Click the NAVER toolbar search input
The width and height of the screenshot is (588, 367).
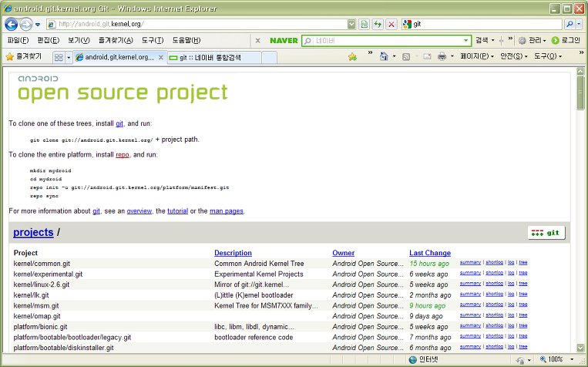[x=388, y=41]
